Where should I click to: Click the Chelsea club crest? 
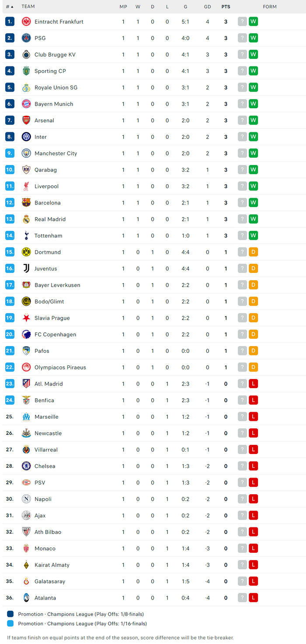tap(26, 466)
